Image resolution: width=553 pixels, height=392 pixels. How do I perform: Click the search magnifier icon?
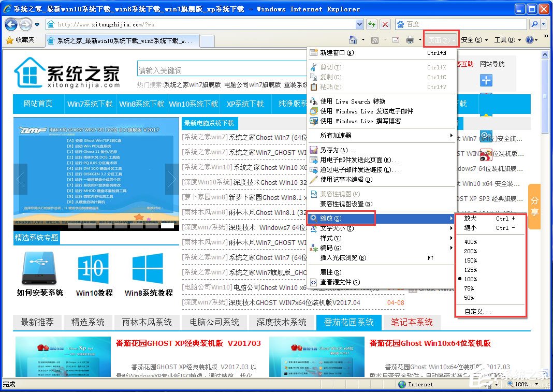tap(534, 24)
